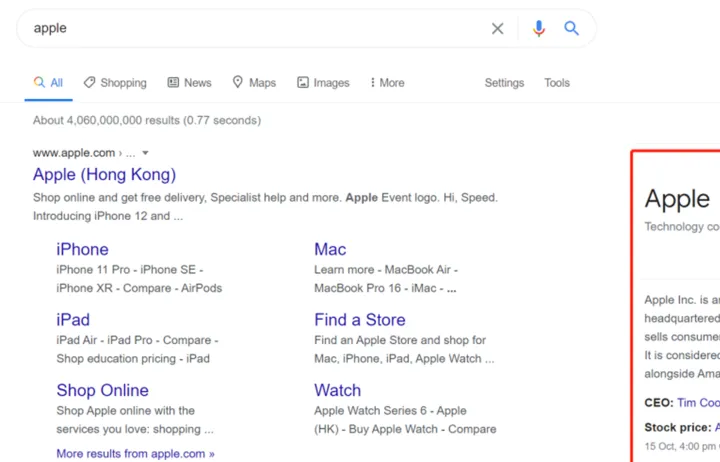Image resolution: width=720 pixels, height=462 pixels.
Task: Open the iPad sitelink
Action: [x=73, y=320]
